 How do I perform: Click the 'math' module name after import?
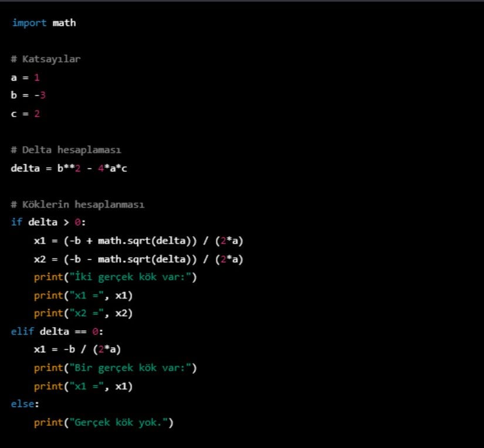tap(64, 23)
